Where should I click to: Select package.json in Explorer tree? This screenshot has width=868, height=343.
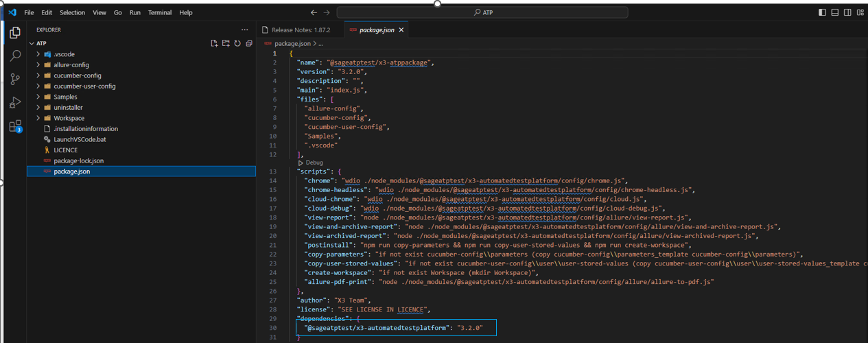click(x=141, y=171)
